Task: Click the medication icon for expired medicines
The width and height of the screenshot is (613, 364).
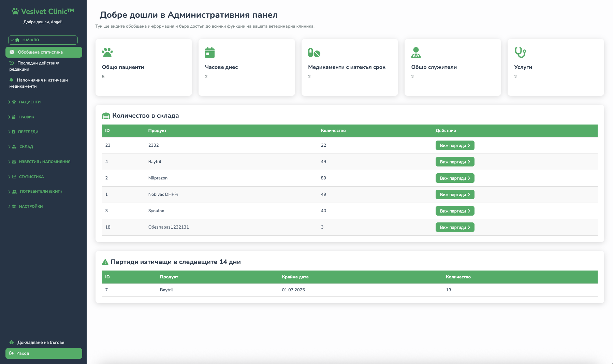Action: 313,53
